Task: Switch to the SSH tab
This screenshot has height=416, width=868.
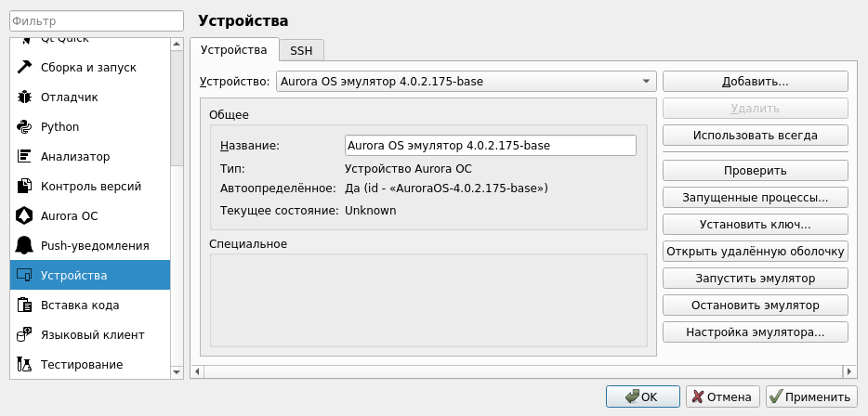Action: (301, 50)
